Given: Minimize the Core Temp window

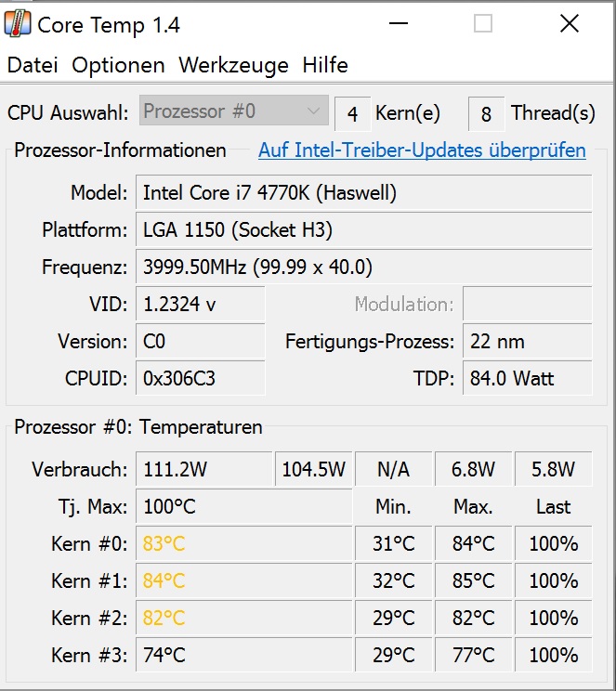Looking at the screenshot, I should coord(399,23).
